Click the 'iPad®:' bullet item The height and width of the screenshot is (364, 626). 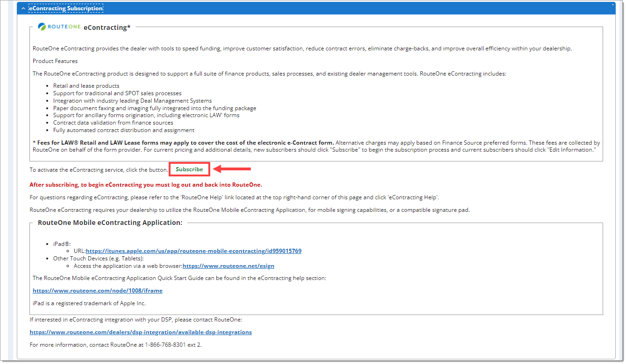(62, 244)
